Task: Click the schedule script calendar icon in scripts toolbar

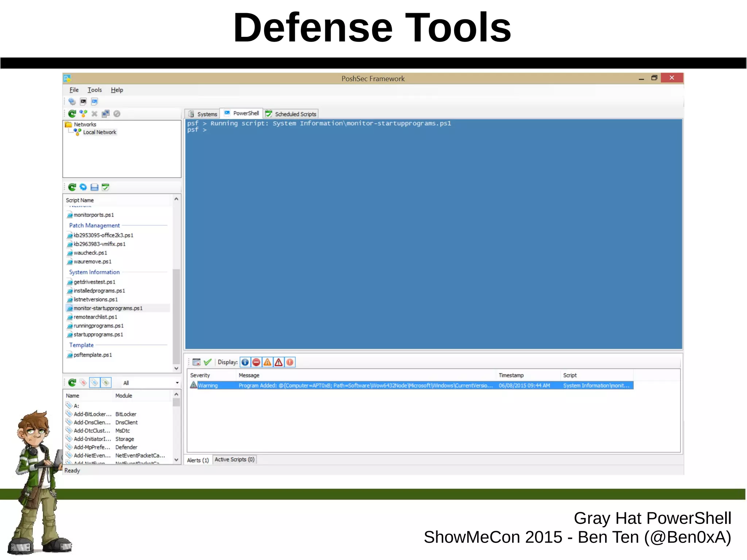Action: 105,187
